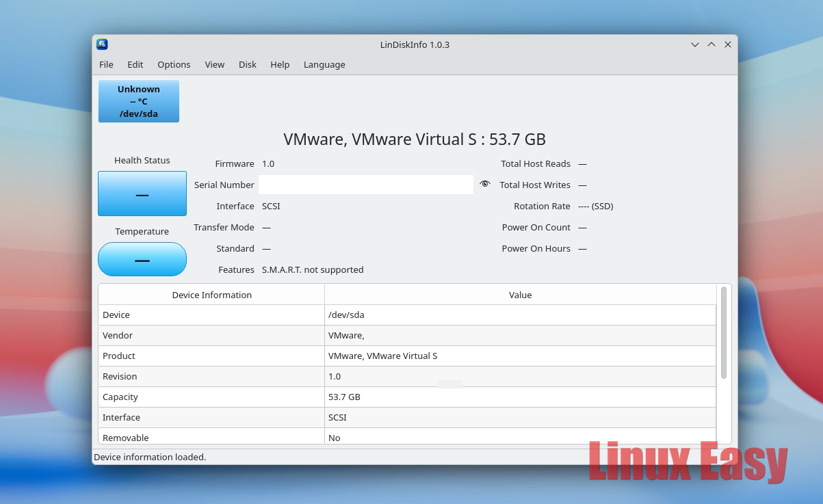Open the File menu
Image resolution: width=823 pixels, height=504 pixels.
tap(106, 64)
